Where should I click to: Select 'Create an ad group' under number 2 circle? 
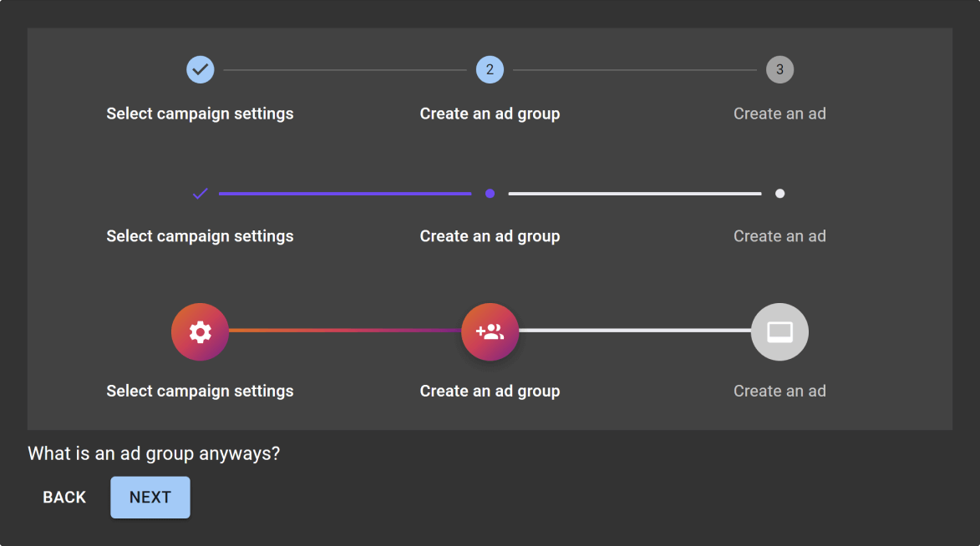(490, 114)
